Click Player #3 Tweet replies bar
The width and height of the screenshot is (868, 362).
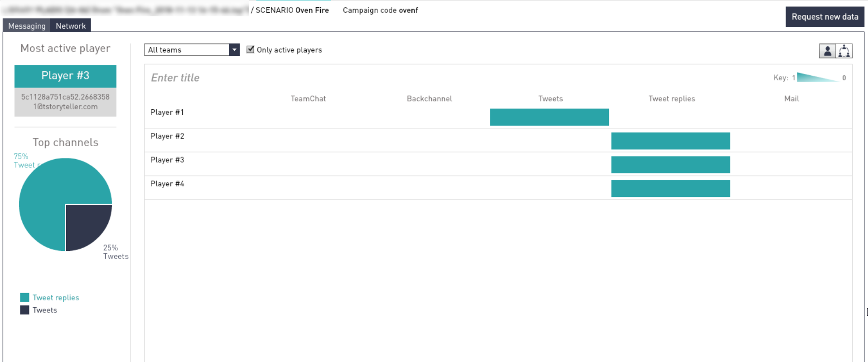[670, 165]
